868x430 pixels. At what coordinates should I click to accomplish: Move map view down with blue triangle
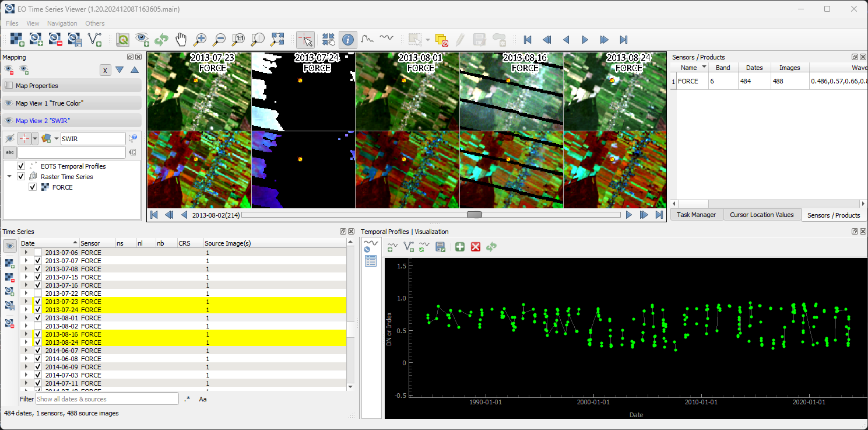120,70
